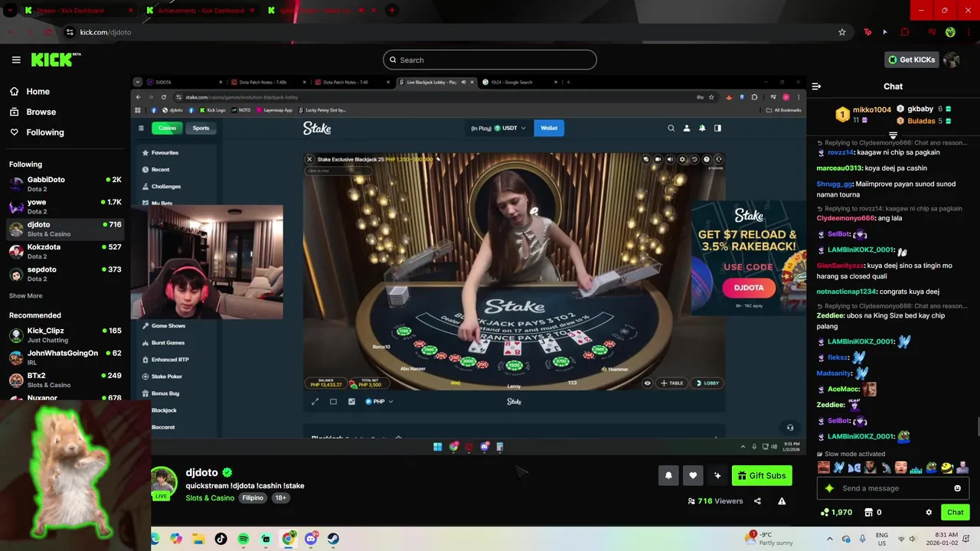
Task: Click Send a message sparkle icon
Action: [829, 488]
